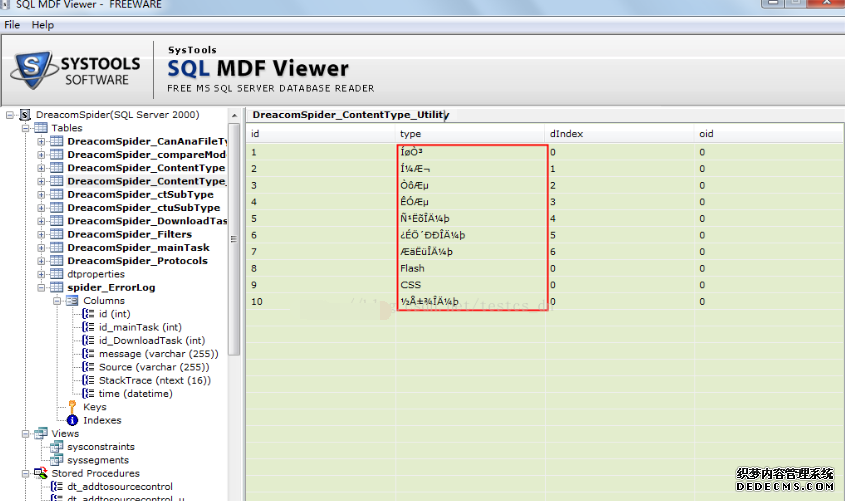Collapse the Views folder node
This screenshot has height=501, width=845.
(x=25, y=434)
